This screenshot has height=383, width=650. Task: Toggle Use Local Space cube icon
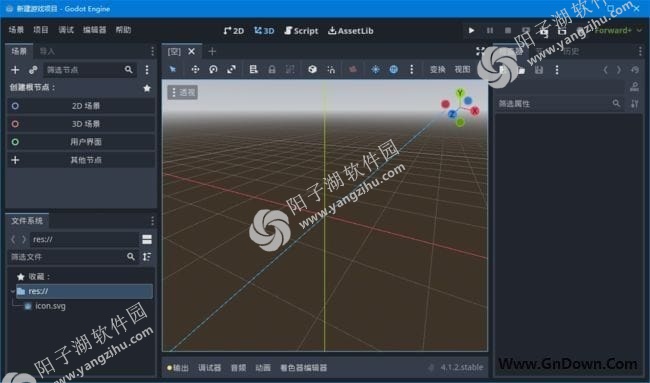click(312, 69)
